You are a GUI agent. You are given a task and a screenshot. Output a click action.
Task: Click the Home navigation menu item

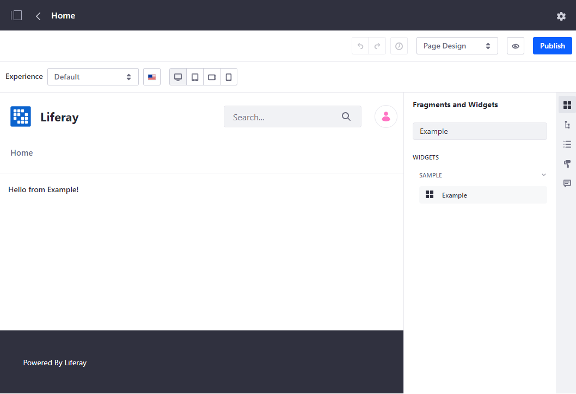(22, 153)
